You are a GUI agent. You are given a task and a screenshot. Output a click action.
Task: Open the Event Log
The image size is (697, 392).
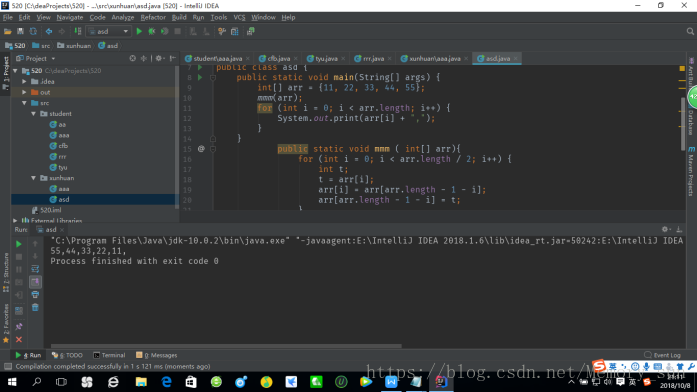point(662,355)
